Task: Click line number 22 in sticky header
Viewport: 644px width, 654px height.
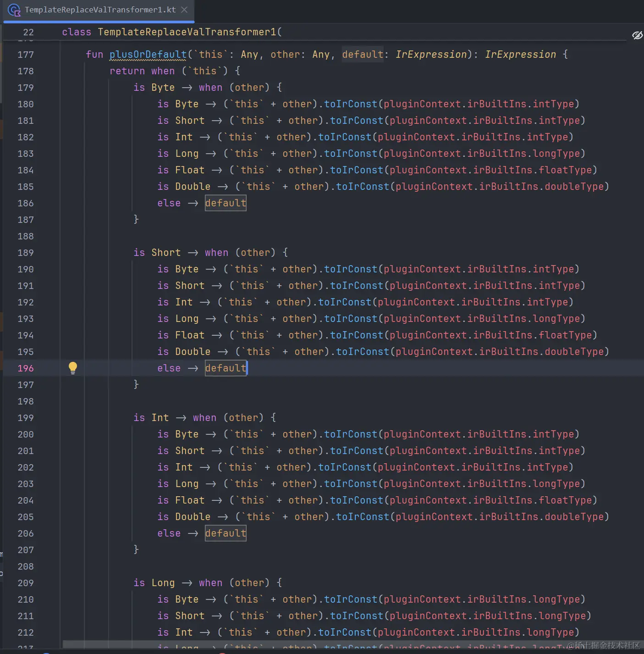Action: [28, 32]
